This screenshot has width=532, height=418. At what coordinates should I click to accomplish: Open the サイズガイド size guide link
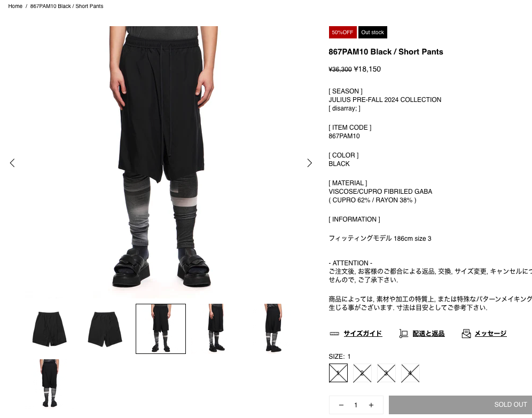(363, 334)
